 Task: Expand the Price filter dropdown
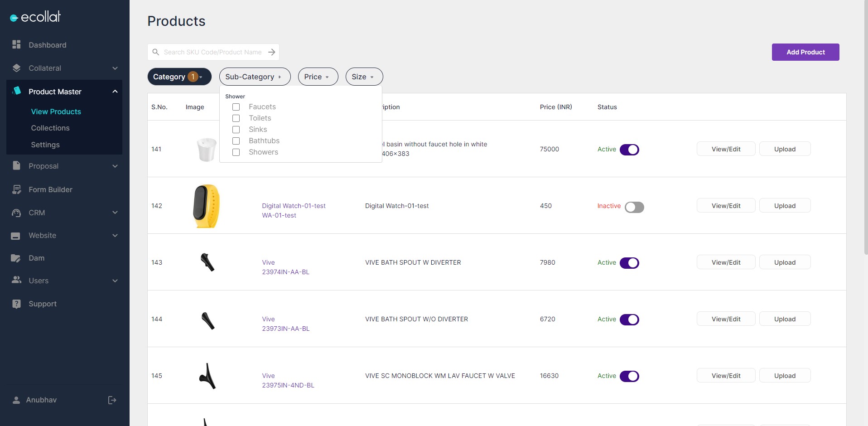pos(318,77)
